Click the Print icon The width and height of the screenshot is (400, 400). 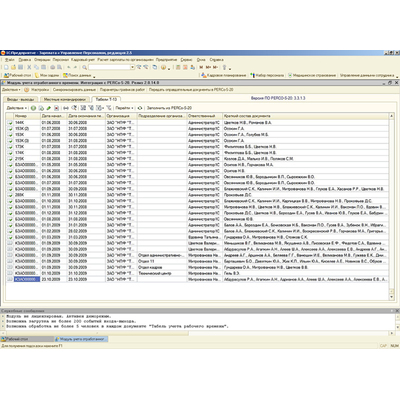(x=52, y=67)
